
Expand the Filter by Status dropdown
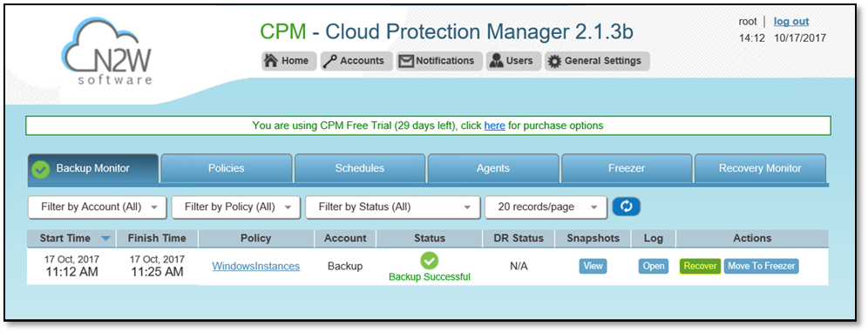(392, 207)
